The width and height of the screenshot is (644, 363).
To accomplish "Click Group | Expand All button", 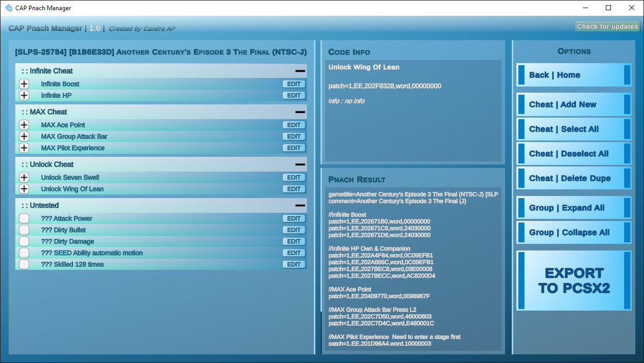I will pyautogui.click(x=574, y=208).
